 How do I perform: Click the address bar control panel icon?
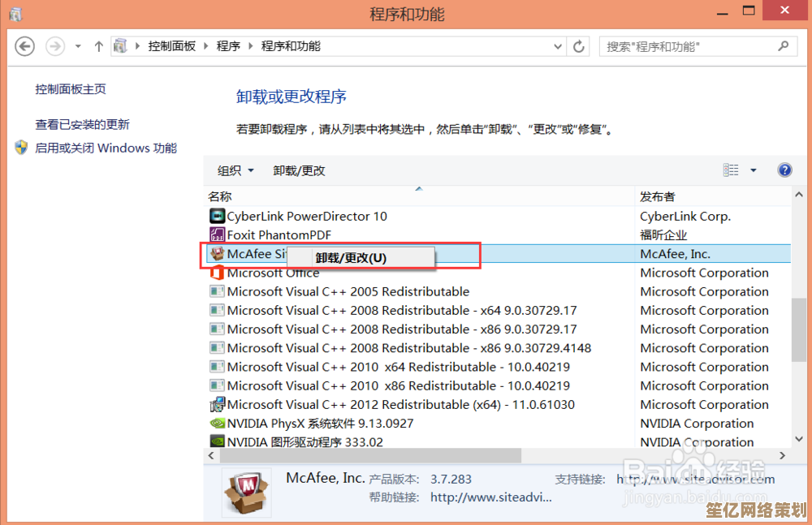[120, 46]
